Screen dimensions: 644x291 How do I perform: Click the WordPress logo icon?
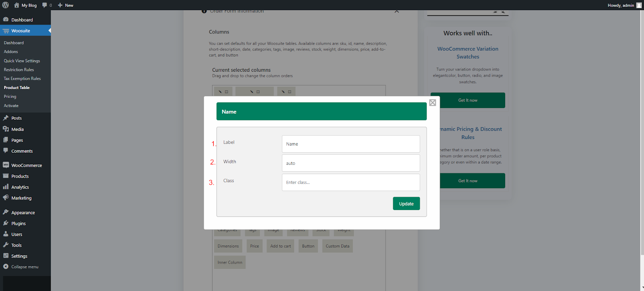(6, 5)
